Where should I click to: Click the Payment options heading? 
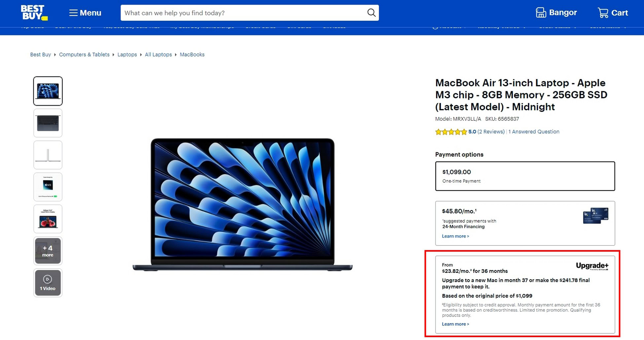(x=459, y=155)
